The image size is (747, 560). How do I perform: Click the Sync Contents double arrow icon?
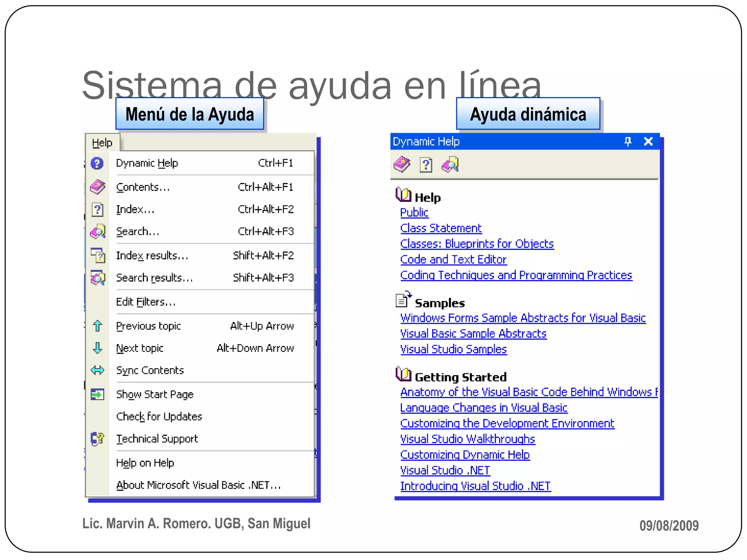tap(97, 370)
